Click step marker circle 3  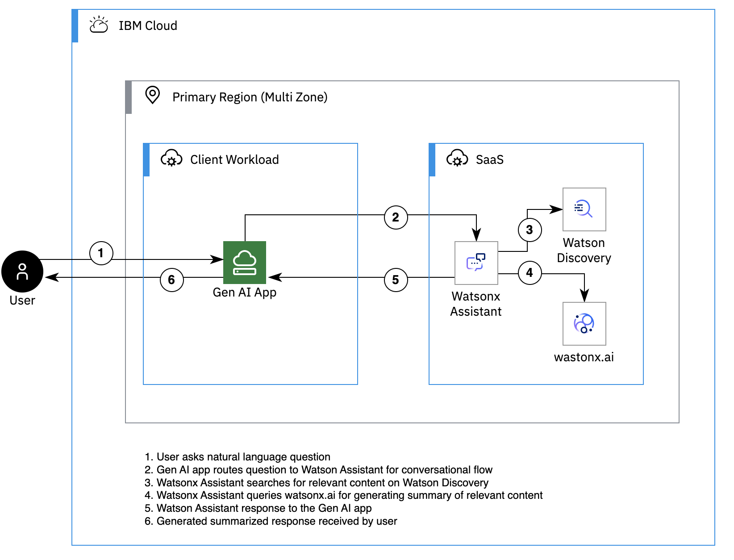(x=530, y=230)
